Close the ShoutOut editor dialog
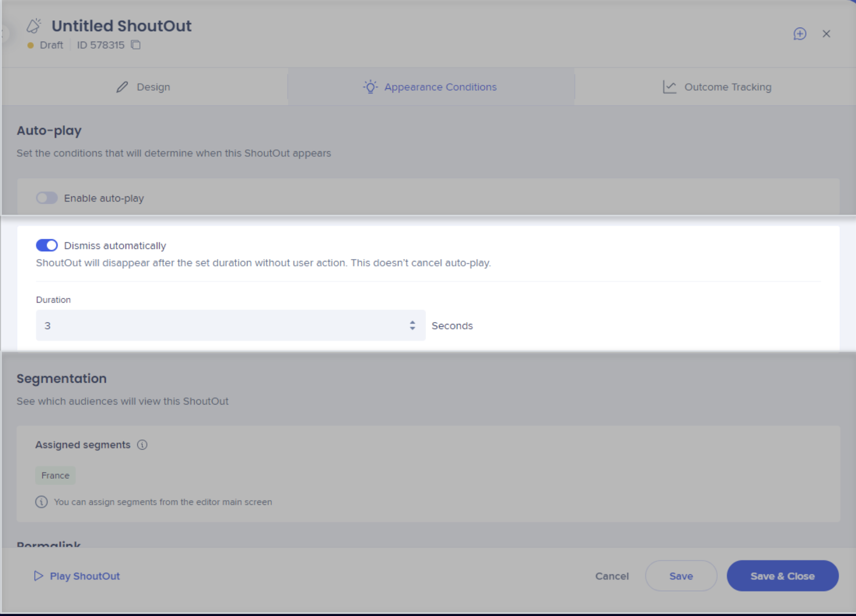This screenshot has width=856, height=616. [x=826, y=34]
